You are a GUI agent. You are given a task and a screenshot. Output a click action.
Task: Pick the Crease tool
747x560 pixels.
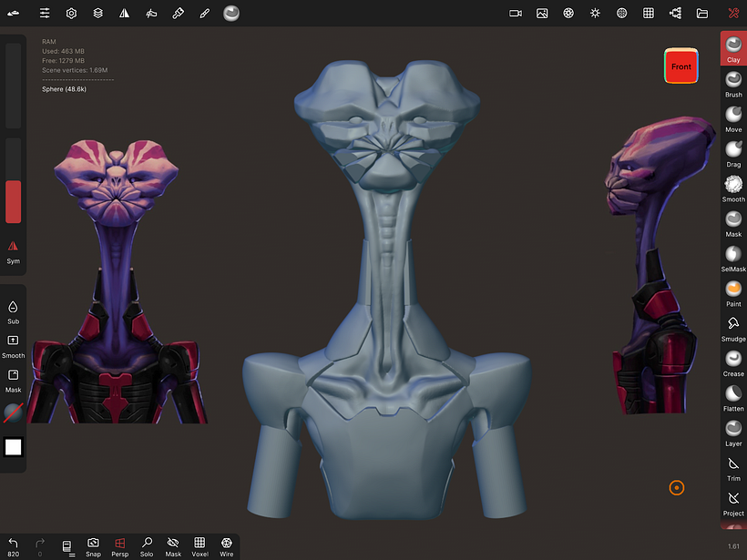pos(733,361)
